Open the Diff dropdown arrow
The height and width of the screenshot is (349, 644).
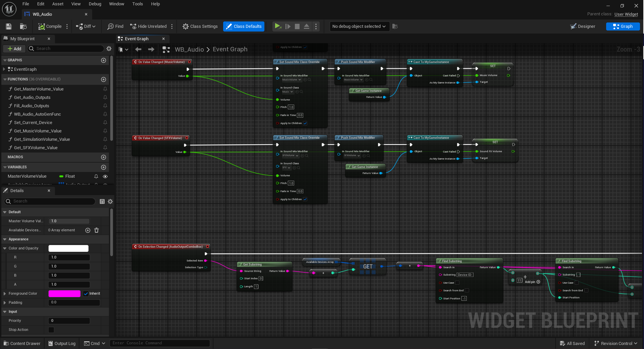[93, 26]
